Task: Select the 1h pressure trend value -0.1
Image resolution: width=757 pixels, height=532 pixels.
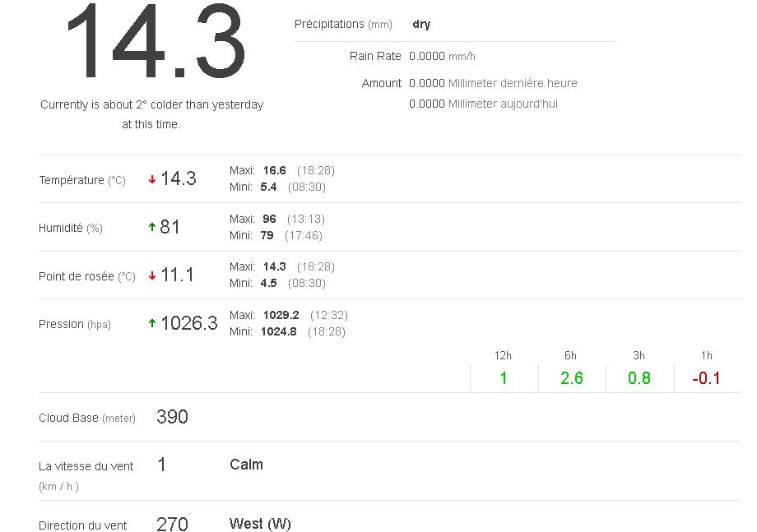Action: [706, 378]
